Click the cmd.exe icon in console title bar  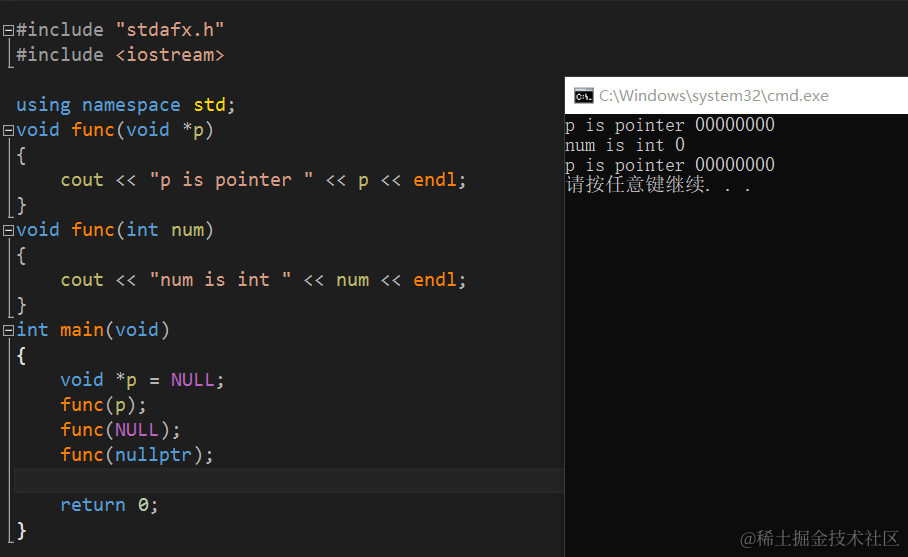click(x=583, y=96)
